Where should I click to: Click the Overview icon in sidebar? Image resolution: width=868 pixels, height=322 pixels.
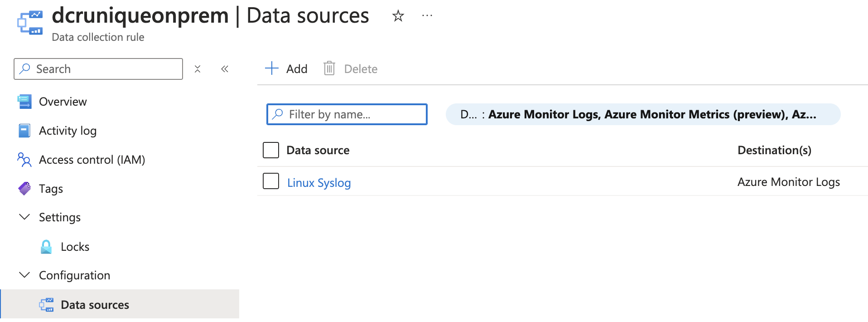pyautogui.click(x=24, y=102)
